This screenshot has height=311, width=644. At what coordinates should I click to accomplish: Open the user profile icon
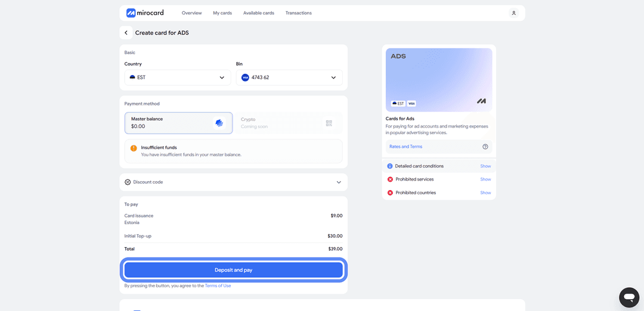coord(513,13)
